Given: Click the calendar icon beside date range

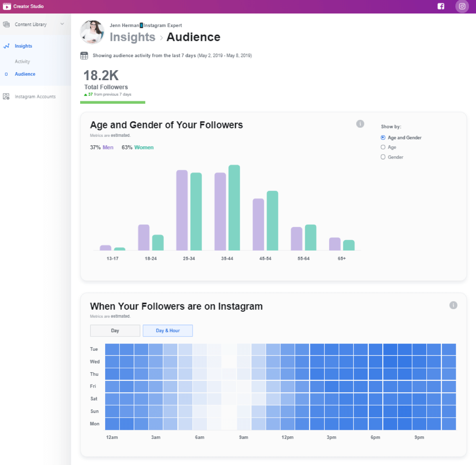Looking at the screenshot, I should pyautogui.click(x=84, y=56).
